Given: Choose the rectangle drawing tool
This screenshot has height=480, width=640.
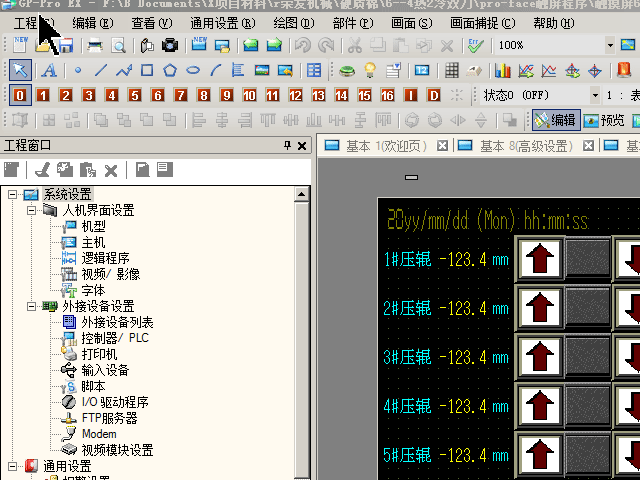Looking at the screenshot, I should (147, 70).
